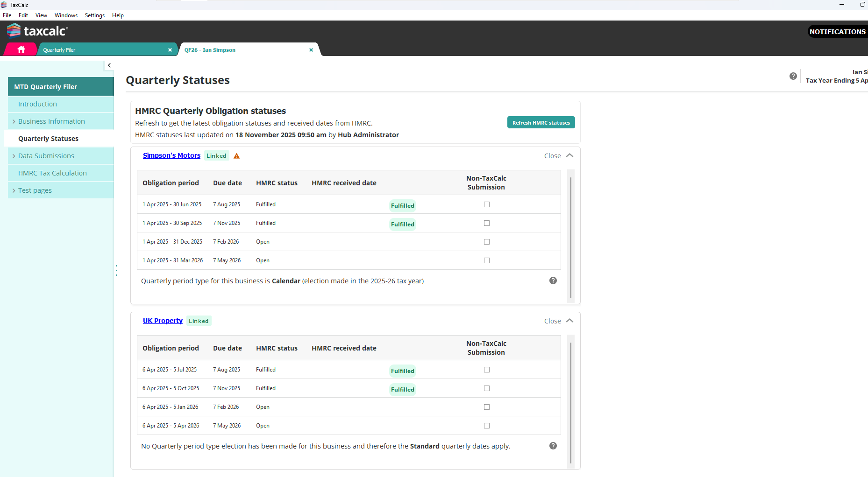
Task: Click Refresh HMRC statuses button
Action: coord(541,123)
